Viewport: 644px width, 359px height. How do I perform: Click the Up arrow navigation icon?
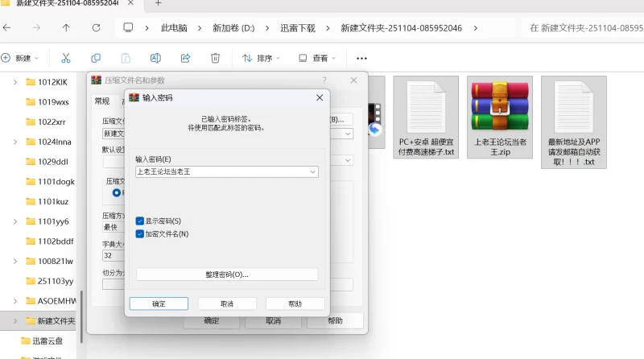point(66,27)
